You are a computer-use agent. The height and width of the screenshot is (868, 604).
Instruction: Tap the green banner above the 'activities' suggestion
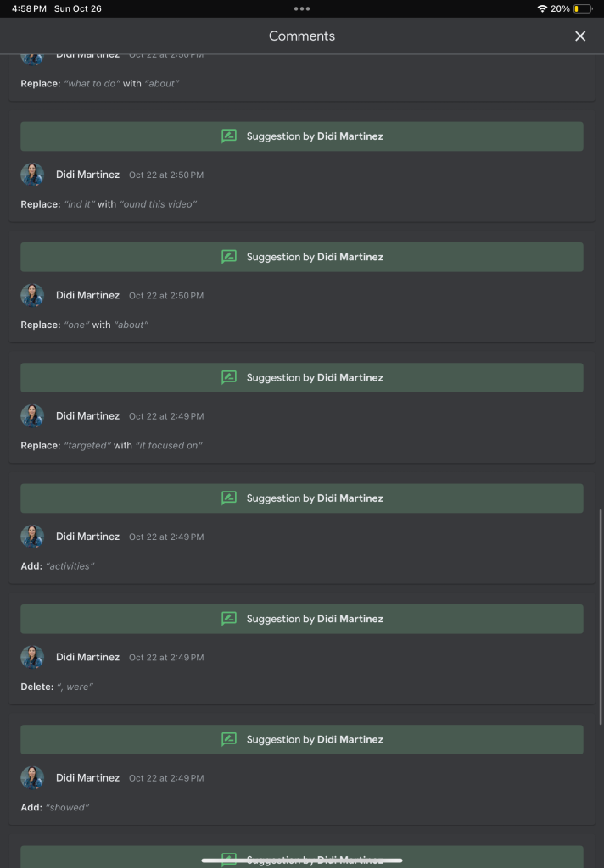[x=302, y=498]
